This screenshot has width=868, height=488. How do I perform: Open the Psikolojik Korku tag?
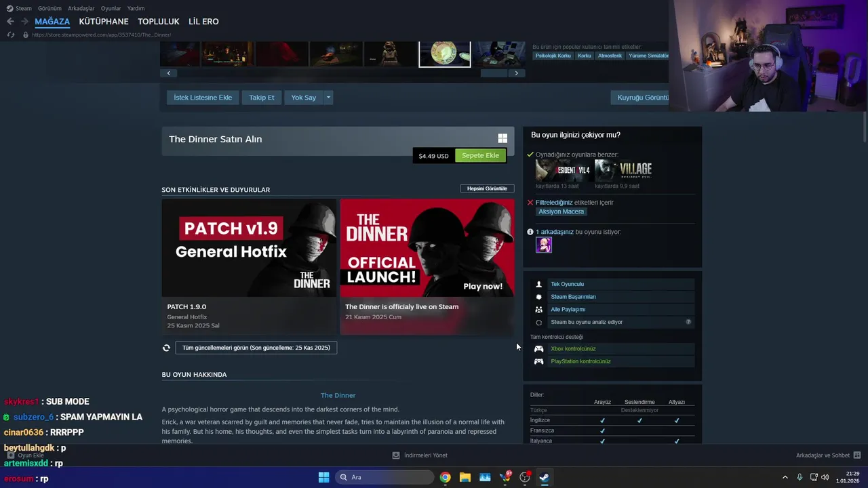pyautogui.click(x=553, y=56)
